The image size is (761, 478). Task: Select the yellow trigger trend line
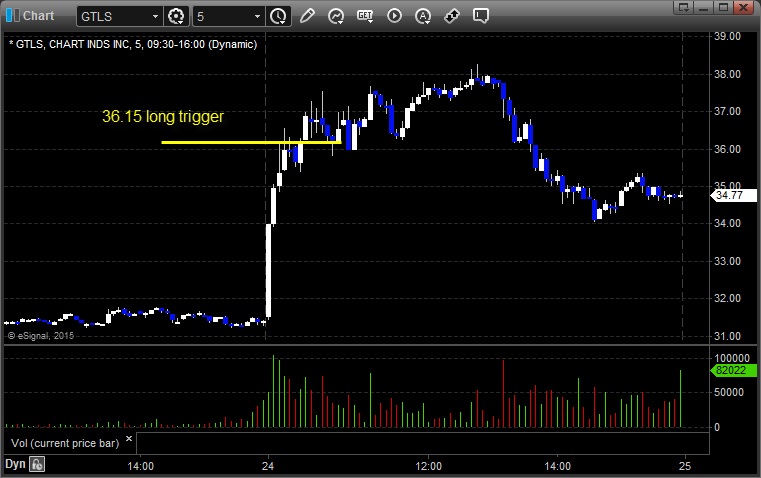251,142
